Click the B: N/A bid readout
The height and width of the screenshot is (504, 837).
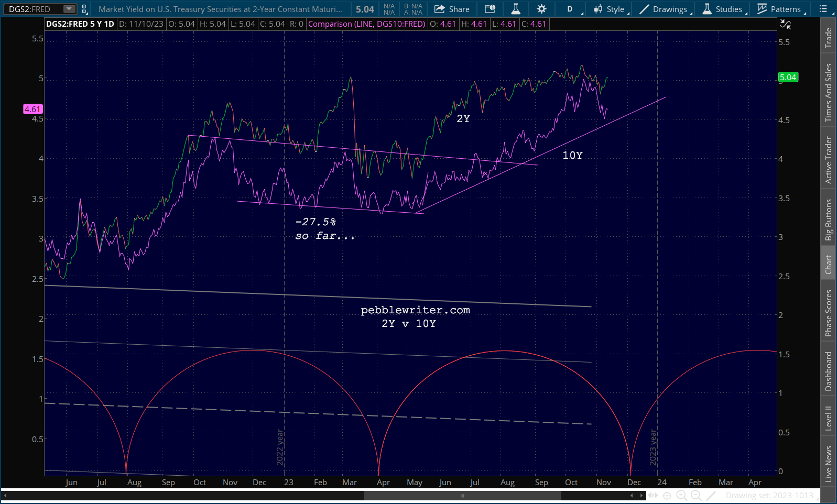point(413,6)
